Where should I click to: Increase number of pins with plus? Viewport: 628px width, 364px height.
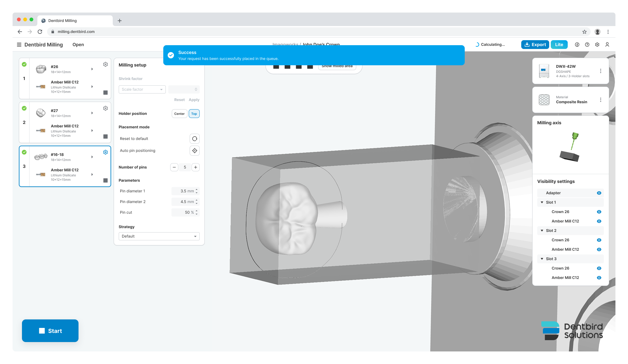(x=196, y=167)
